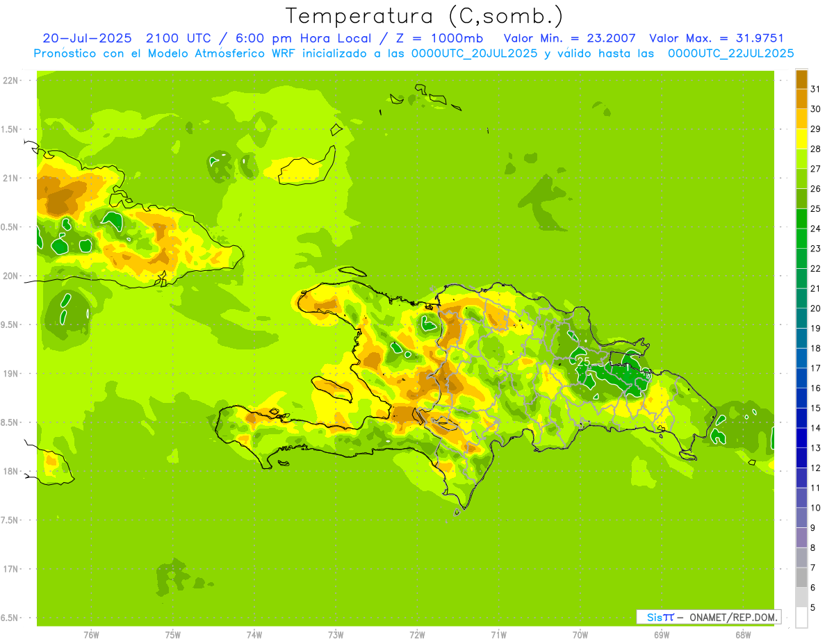Click the "71W" longitude label
The image size is (834, 644).
[498, 634]
